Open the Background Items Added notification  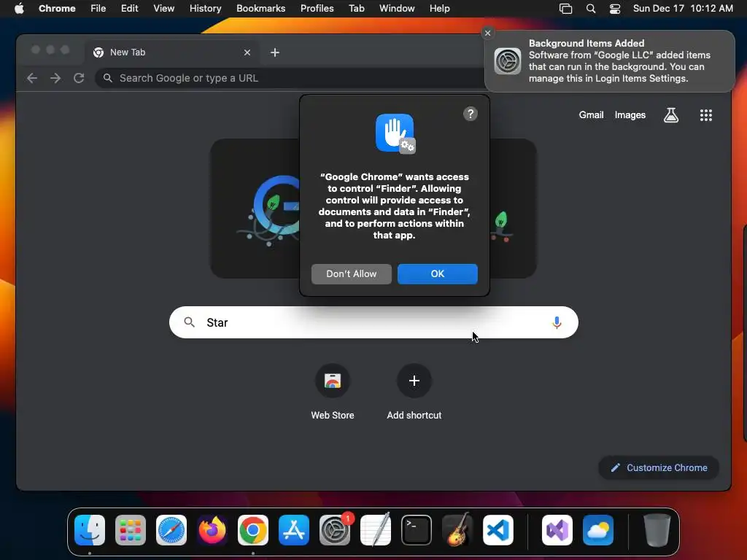[x=610, y=61]
